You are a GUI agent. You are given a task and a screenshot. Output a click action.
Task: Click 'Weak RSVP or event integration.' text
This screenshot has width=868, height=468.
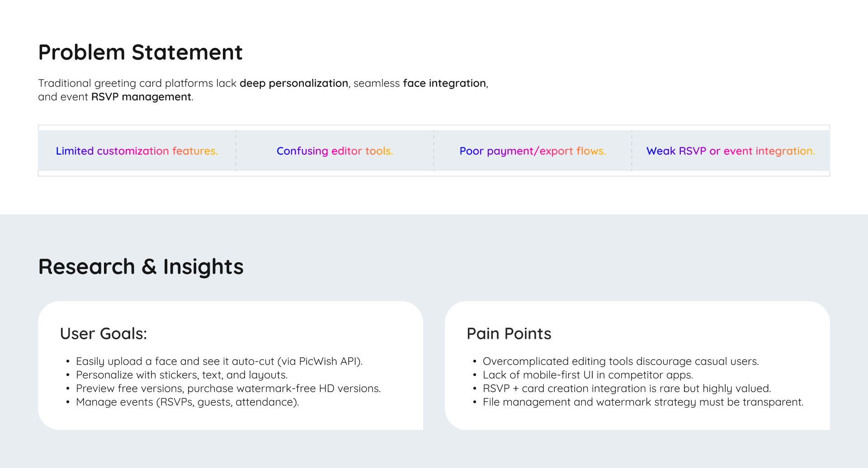click(x=731, y=151)
